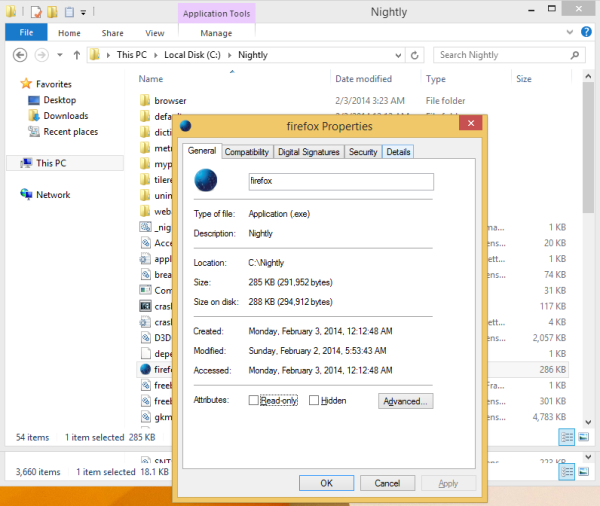Open the Security tab

[363, 152]
